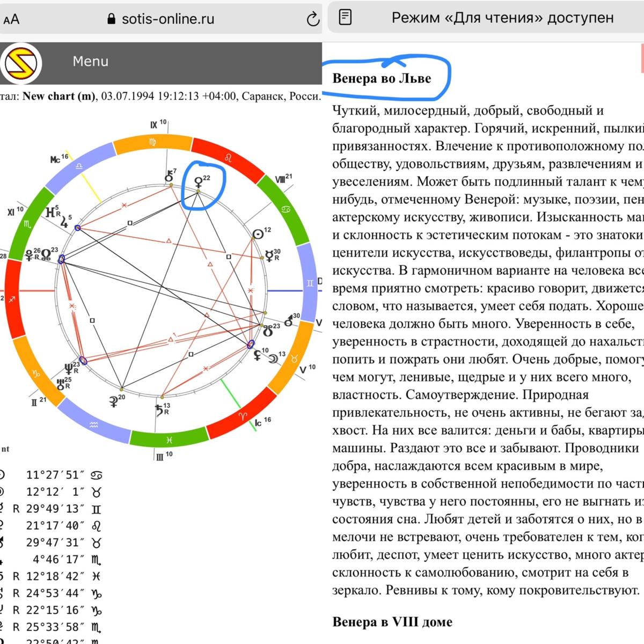Click the Венера во Льве heading
The height and width of the screenshot is (644, 644).
pos(382,79)
